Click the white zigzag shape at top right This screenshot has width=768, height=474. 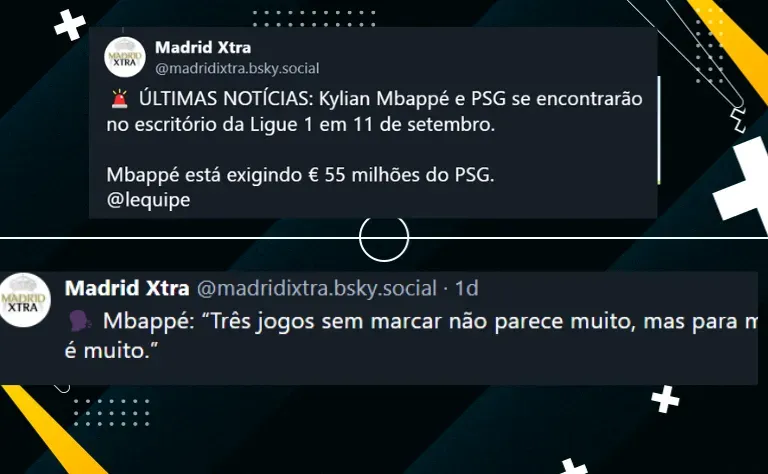click(x=738, y=120)
